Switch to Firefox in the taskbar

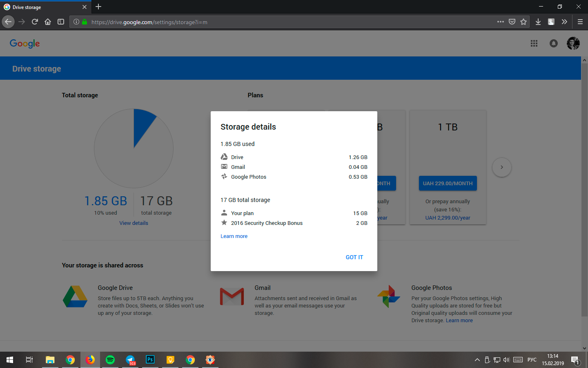[90, 360]
